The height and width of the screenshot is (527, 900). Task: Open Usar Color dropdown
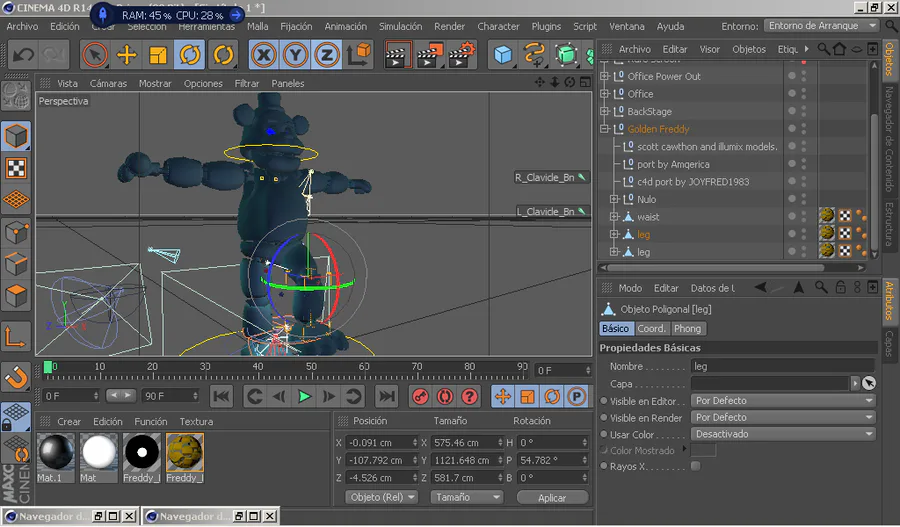tap(783, 434)
